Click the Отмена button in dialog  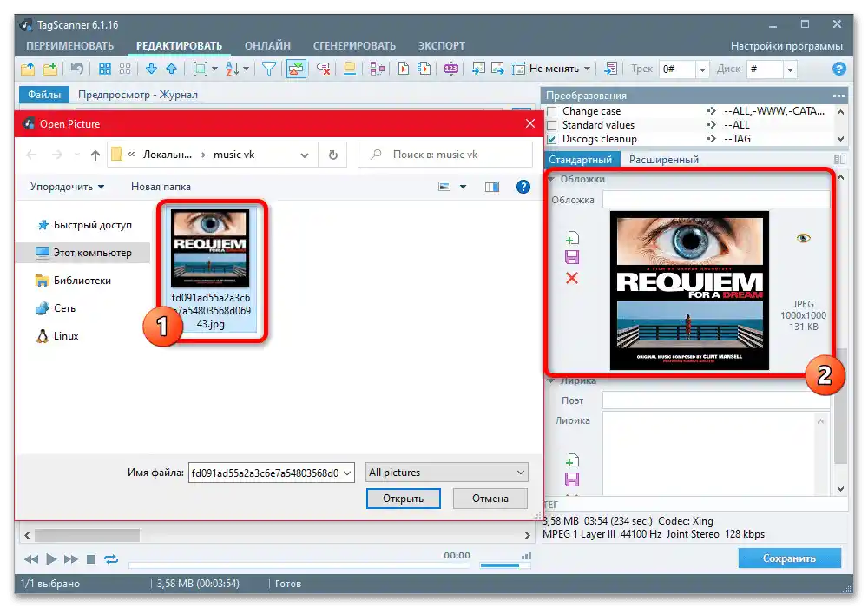click(x=490, y=499)
